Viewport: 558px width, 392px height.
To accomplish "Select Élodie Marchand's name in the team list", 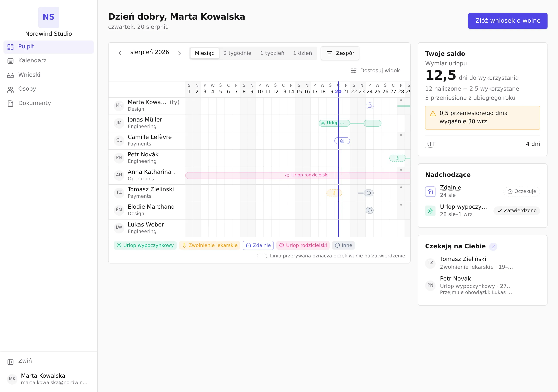I will [x=151, y=207].
